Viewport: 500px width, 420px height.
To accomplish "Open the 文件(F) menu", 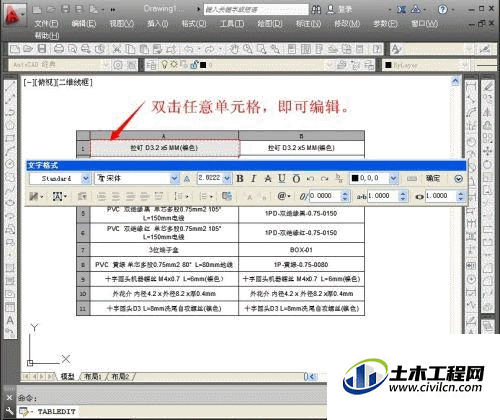I will pyautogui.click(x=46, y=24).
